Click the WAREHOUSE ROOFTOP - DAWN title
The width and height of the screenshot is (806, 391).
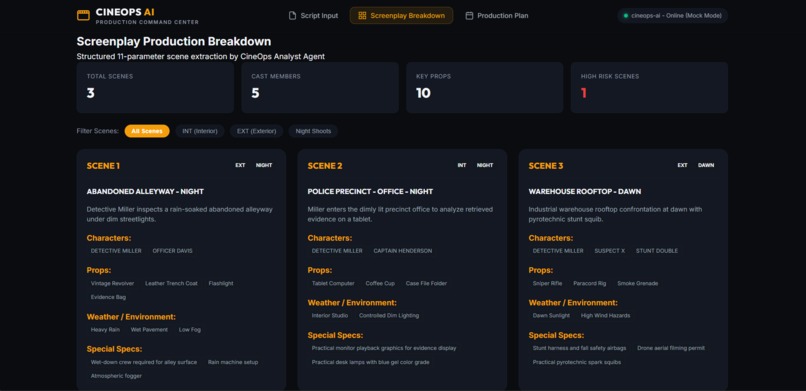pyautogui.click(x=584, y=192)
